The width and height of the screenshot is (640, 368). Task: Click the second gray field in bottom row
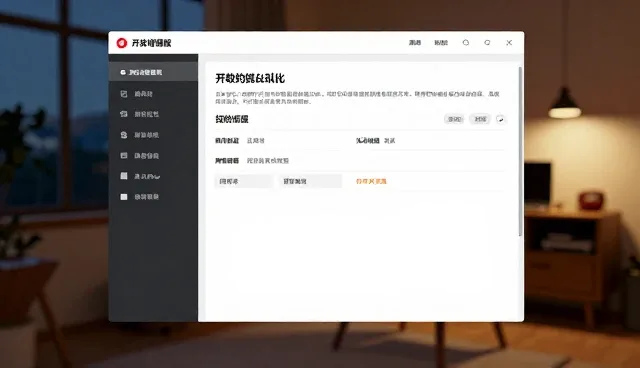[310, 181]
